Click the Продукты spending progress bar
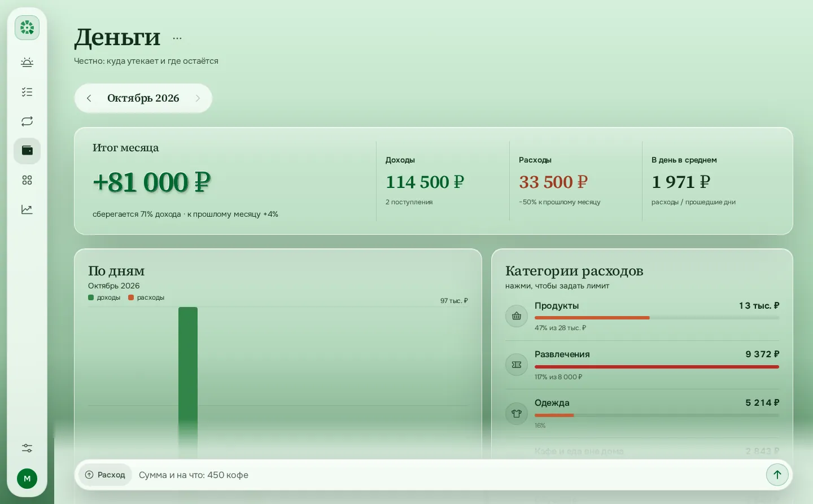 tap(657, 318)
